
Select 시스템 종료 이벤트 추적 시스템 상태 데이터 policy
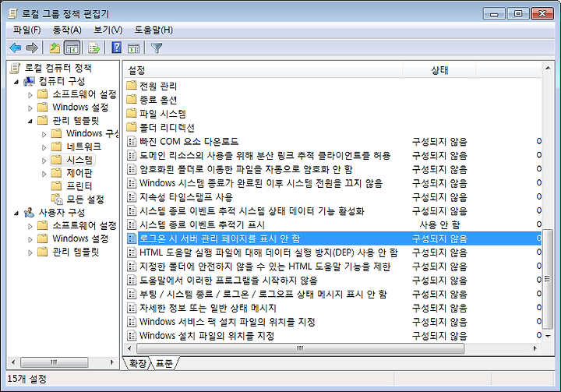pos(252,211)
